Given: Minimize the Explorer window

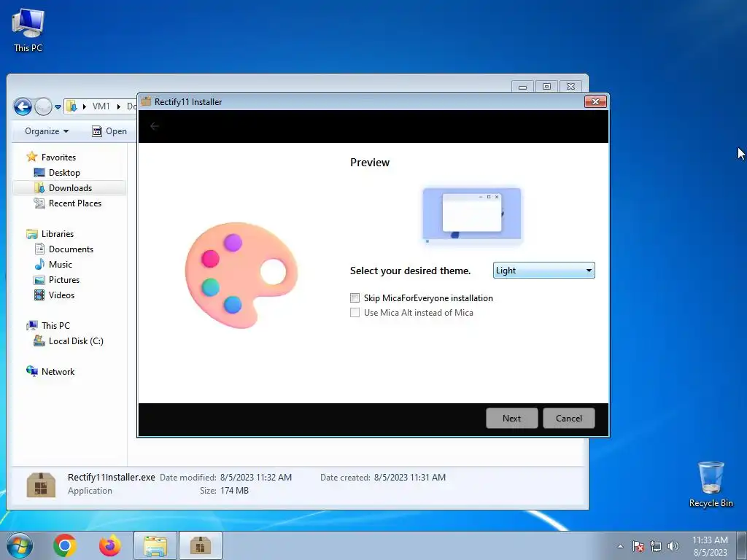Looking at the screenshot, I should 522,87.
